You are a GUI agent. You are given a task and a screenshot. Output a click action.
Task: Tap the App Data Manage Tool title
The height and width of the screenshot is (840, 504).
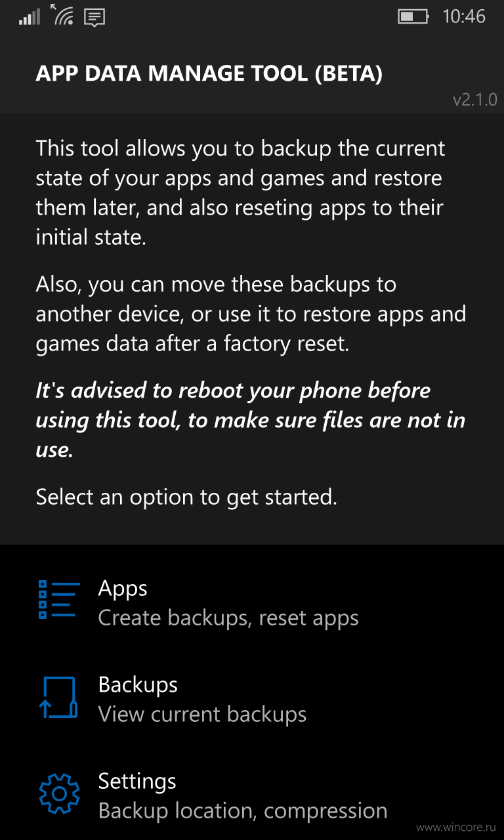pyautogui.click(x=209, y=73)
